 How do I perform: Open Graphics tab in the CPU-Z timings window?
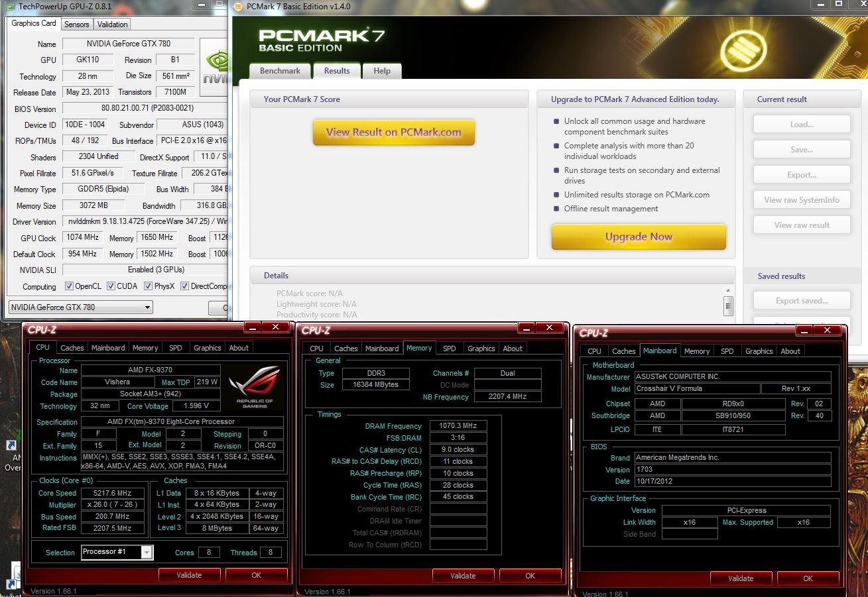(x=481, y=349)
